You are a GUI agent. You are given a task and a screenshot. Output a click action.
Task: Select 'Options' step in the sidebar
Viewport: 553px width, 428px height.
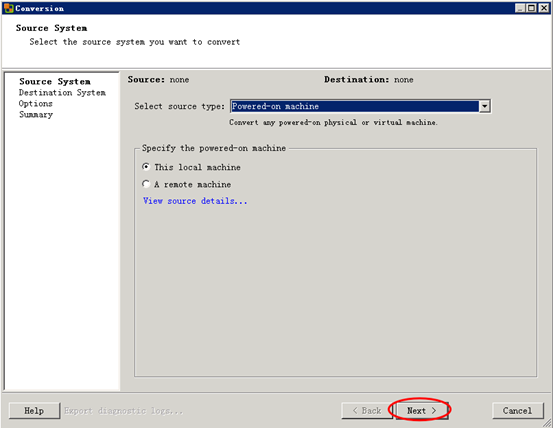click(36, 104)
